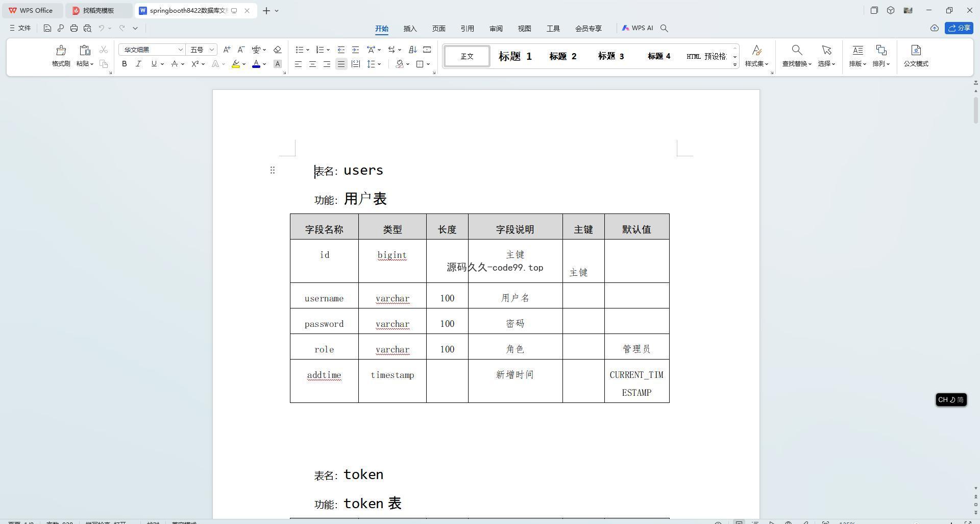Apply yellow text highlight color
Viewport: 980px width, 524px height.
point(235,64)
